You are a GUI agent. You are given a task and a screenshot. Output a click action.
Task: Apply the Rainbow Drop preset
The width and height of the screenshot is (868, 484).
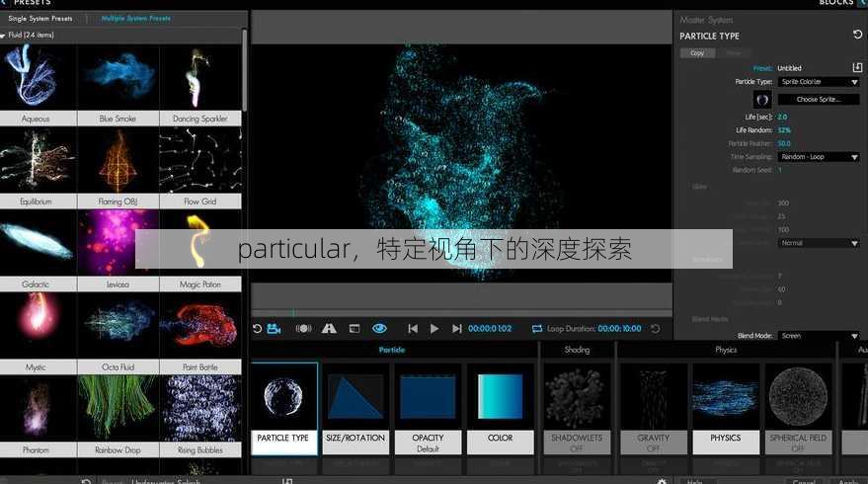[118, 417]
